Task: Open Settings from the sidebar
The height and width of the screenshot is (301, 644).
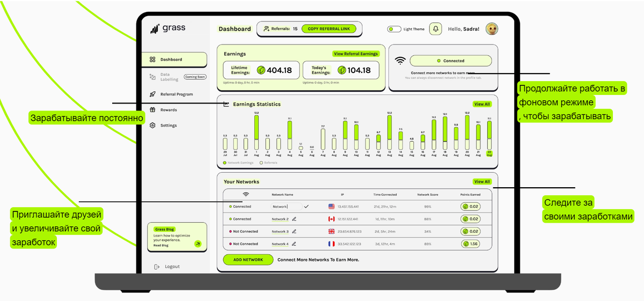Action: [x=169, y=126]
